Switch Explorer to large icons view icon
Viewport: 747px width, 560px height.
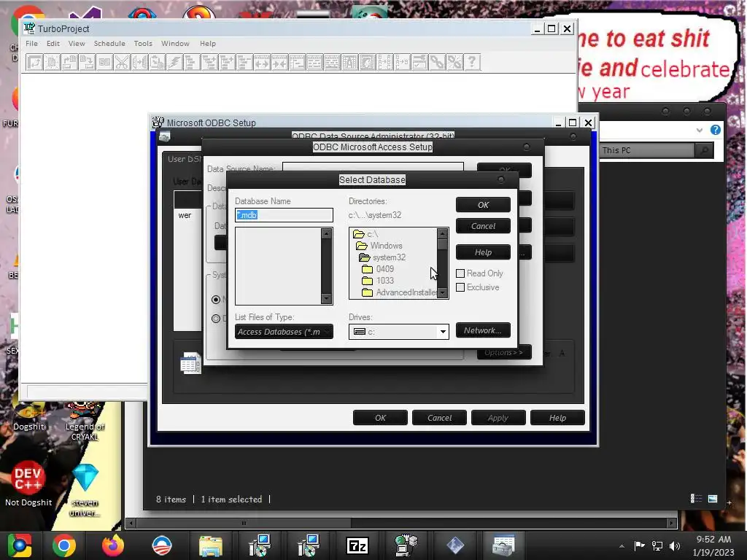[713, 499]
